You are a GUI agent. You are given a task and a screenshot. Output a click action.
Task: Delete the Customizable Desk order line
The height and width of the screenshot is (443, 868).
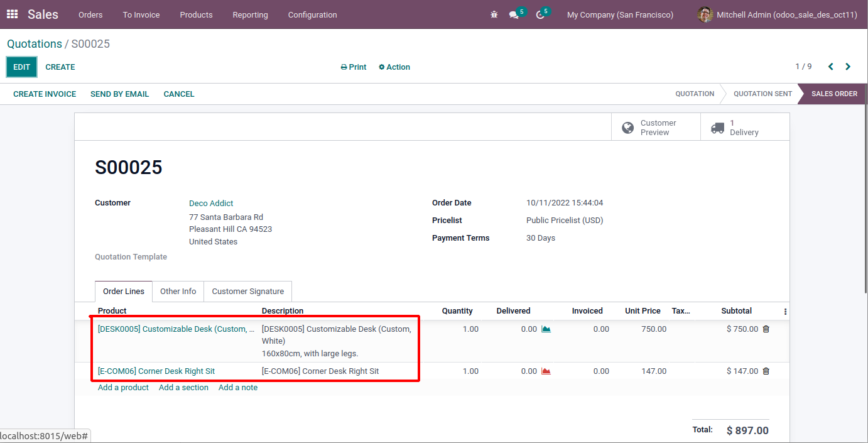(766, 329)
